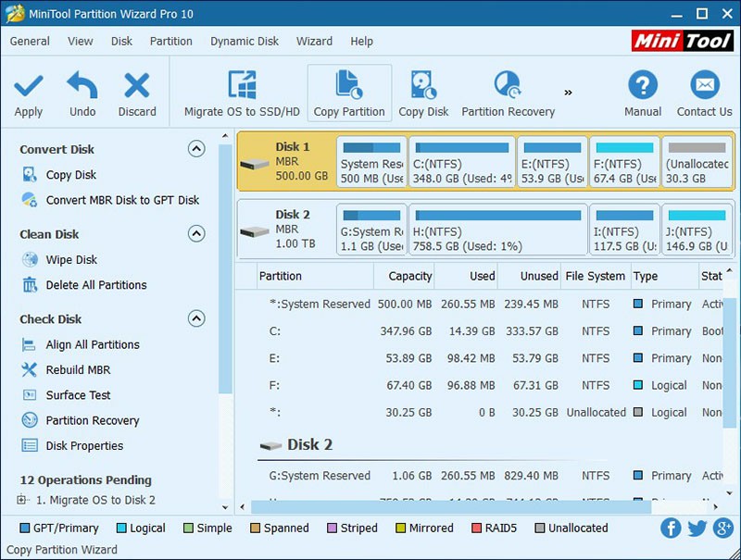Open the Wizard menu
741x560 pixels.
click(314, 42)
